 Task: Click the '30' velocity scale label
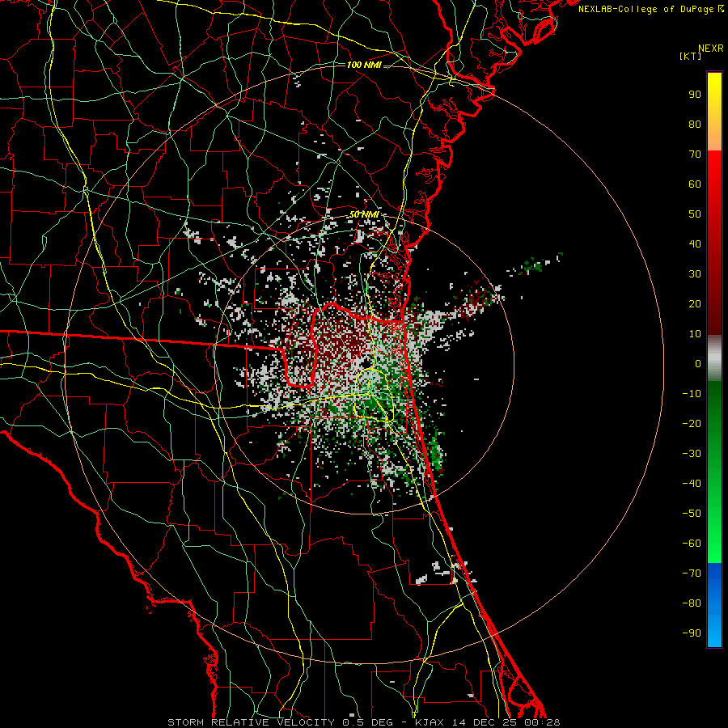695,274
